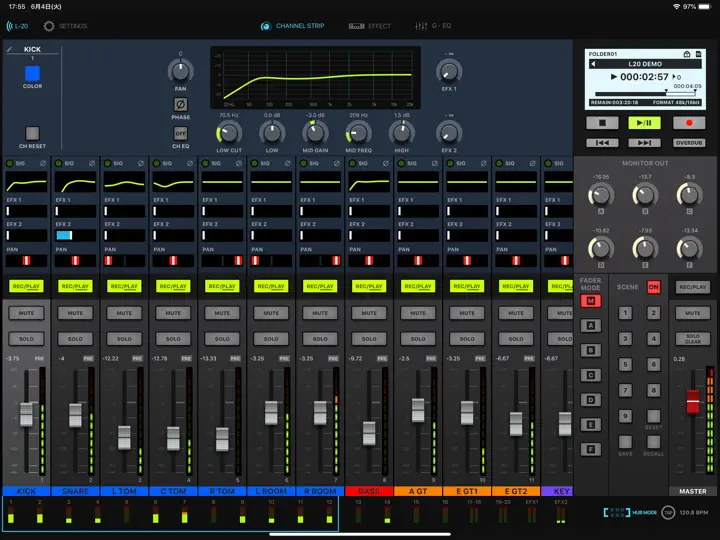Click lock icon in recorder display
Viewport: 720px width, 540px height.
687,54
